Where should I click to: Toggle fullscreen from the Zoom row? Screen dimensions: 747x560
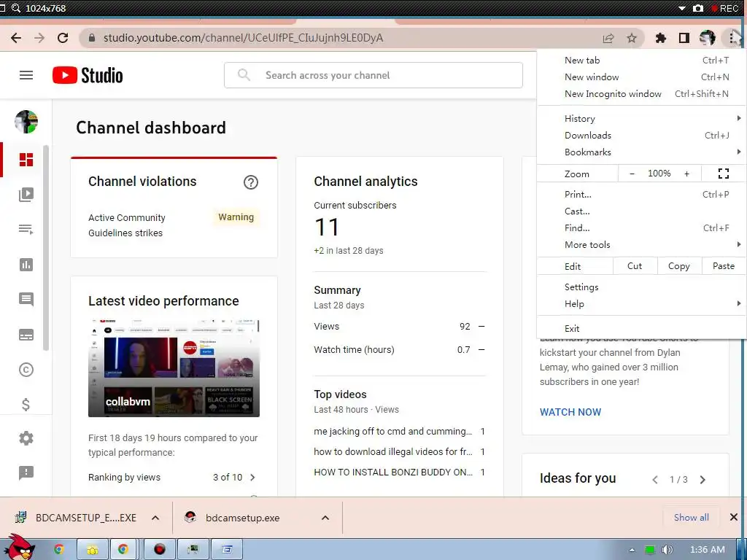pyautogui.click(x=723, y=174)
